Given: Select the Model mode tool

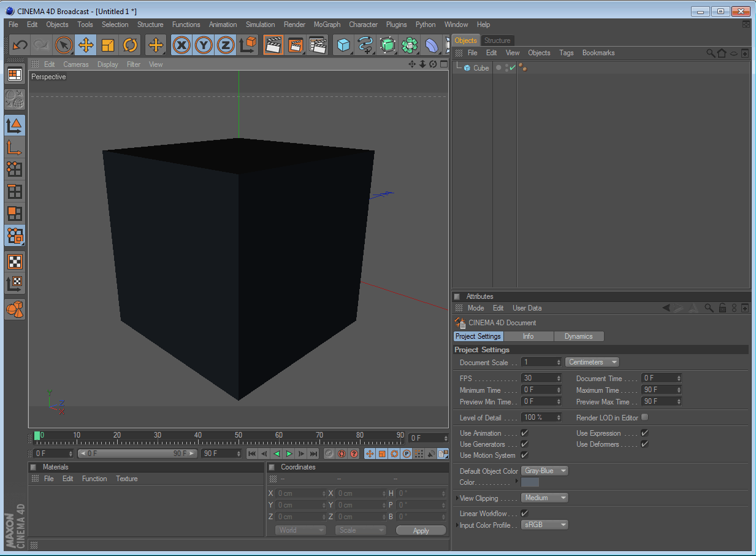Looking at the screenshot, I should [x=15, y=125].
